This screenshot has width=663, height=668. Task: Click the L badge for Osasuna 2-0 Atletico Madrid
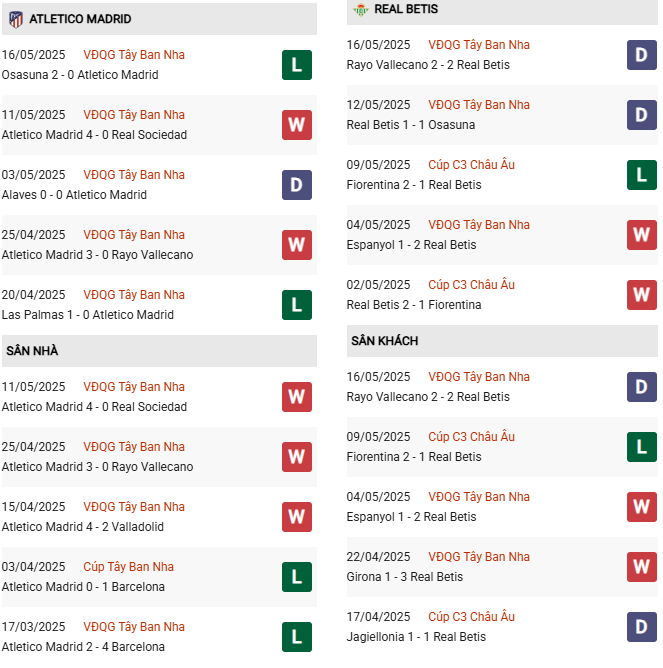point(297,65)
